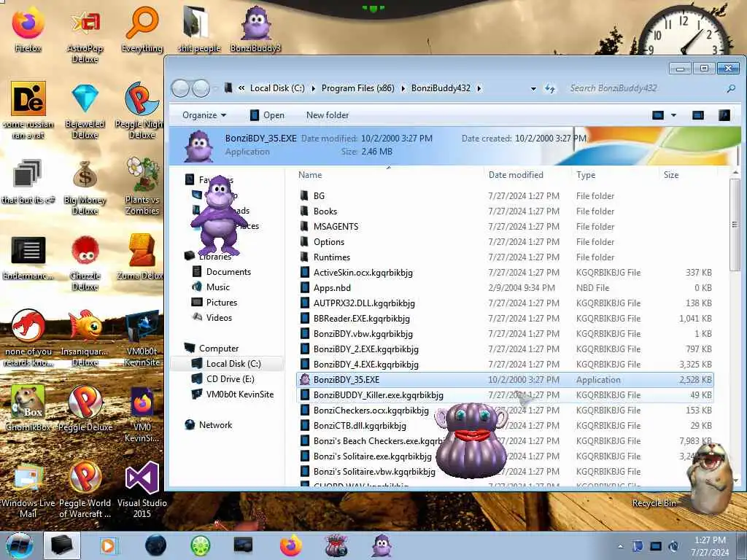Click the Visual Studio 2015 icon

click(x=142, y=490)
